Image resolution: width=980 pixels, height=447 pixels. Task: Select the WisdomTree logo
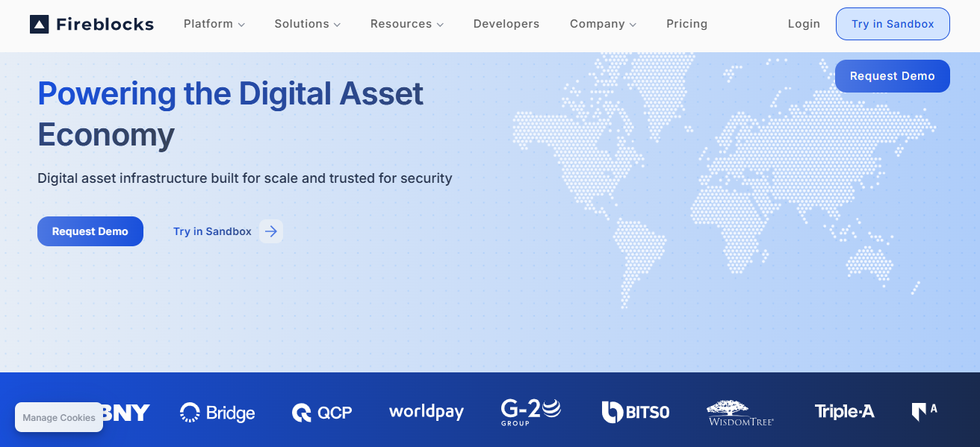tap(740, 413)
